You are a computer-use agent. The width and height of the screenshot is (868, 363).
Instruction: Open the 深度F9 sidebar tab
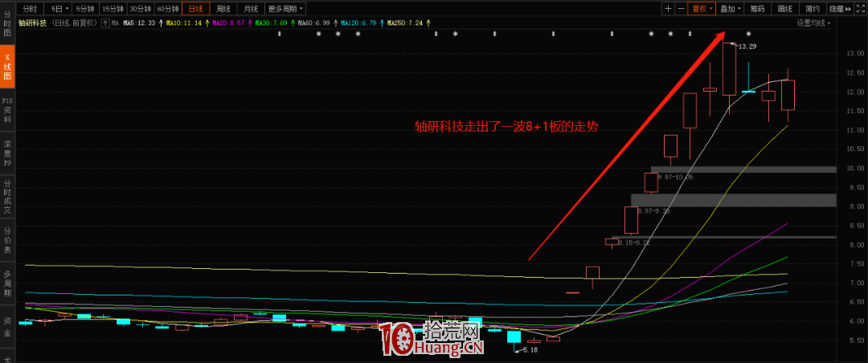click(8, 153)
